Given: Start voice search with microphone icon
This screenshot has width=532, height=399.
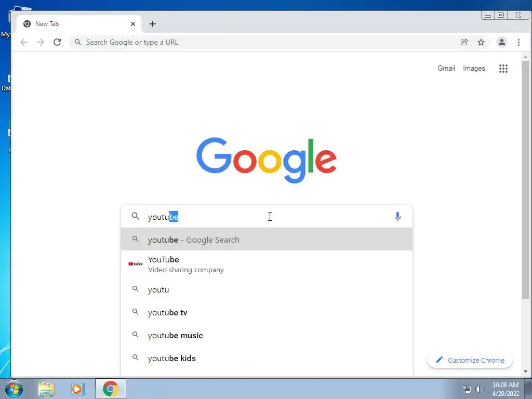Looking at the screenshot, I should tap(397, 217).
